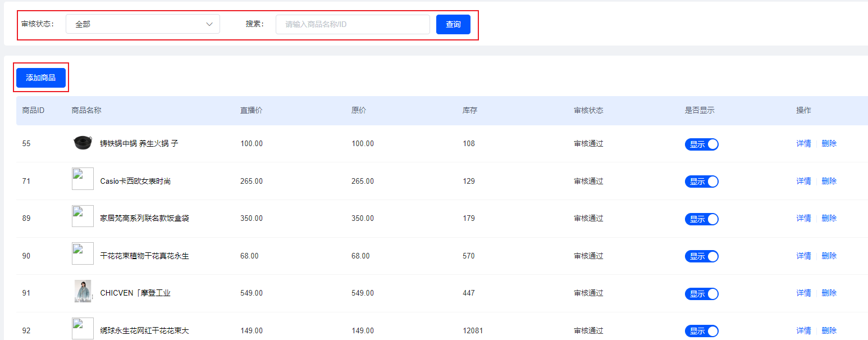The width and height of the screenshot is (868, 340).
Task: Click the product ID cell 91
Action: [26, 293]
